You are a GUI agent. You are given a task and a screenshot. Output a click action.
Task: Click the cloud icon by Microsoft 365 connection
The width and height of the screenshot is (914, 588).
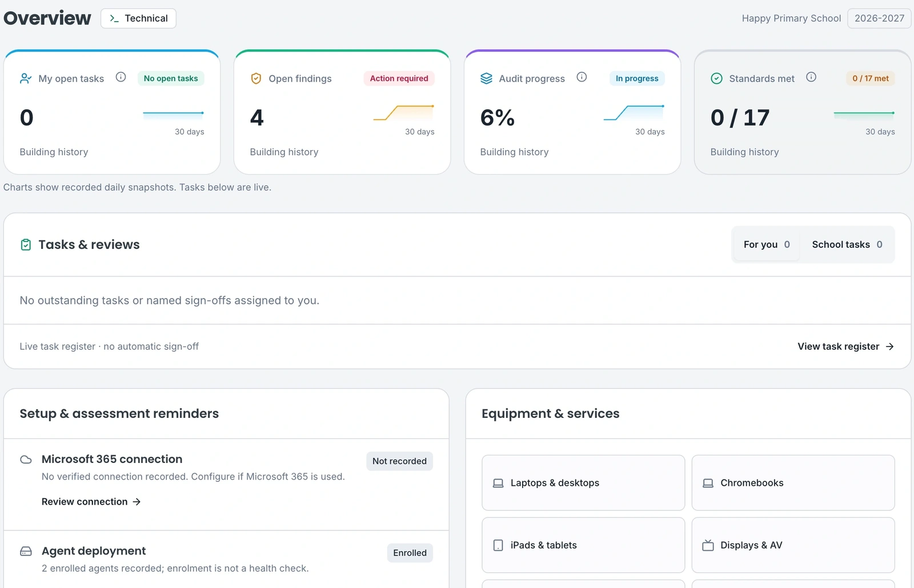tap(26, 460)
